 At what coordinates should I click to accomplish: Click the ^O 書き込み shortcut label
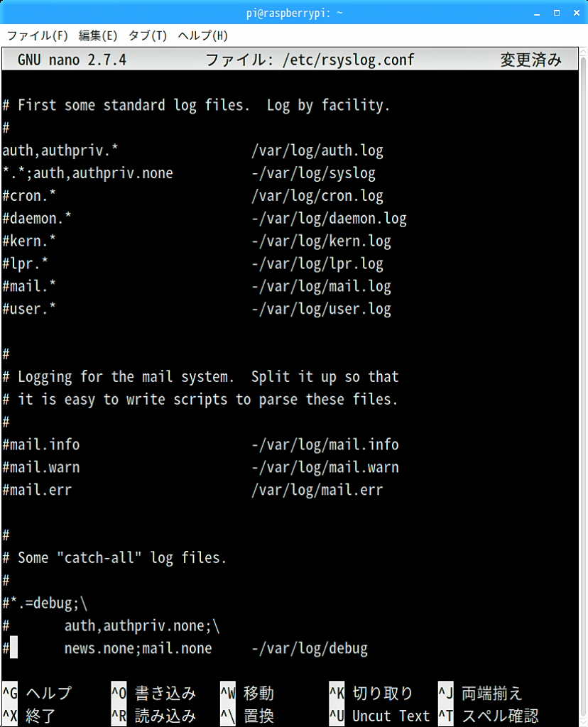tap(153, 693)
